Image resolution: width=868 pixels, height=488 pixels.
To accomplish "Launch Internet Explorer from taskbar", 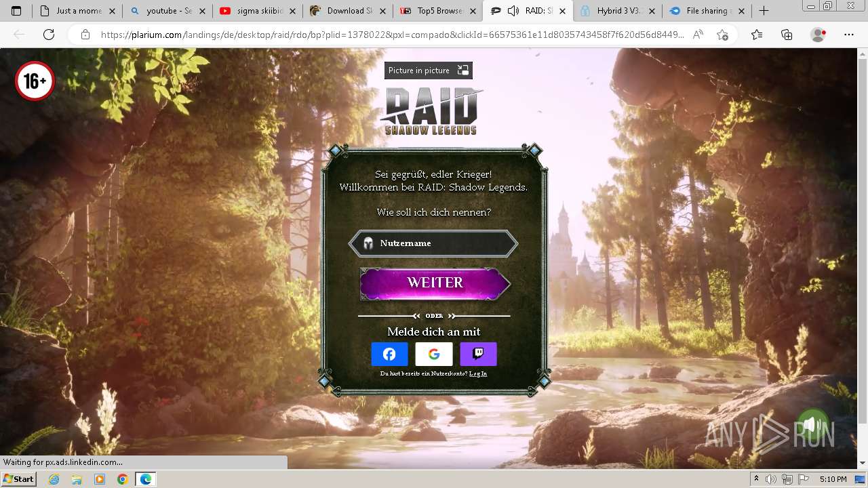I will coord(54,479).
